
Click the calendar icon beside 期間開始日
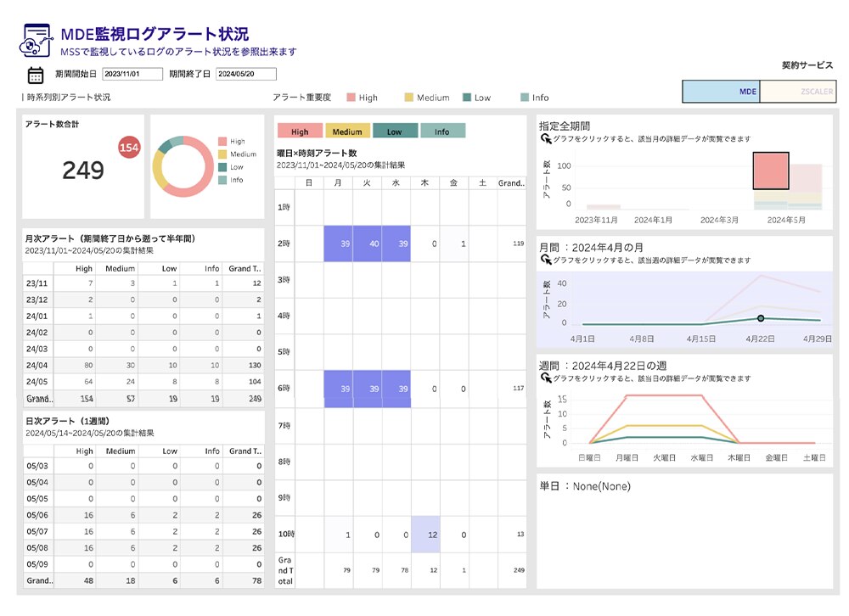click(x=36, y=74)
